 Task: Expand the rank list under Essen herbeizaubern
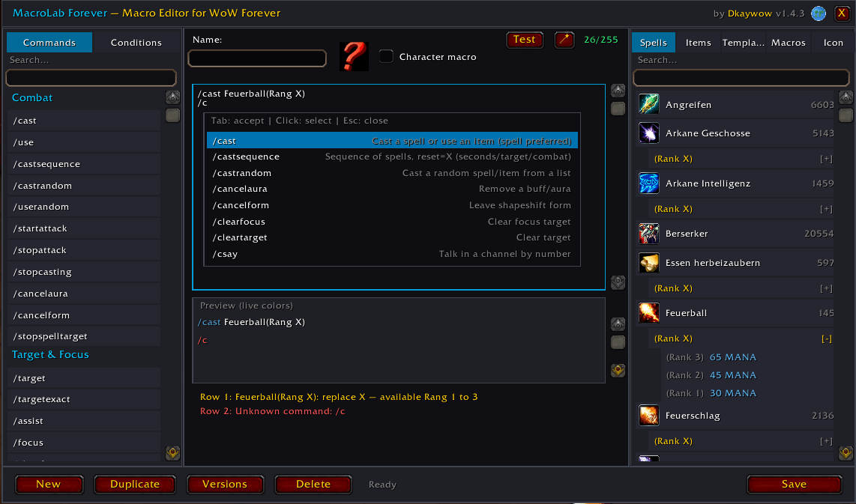826,288
